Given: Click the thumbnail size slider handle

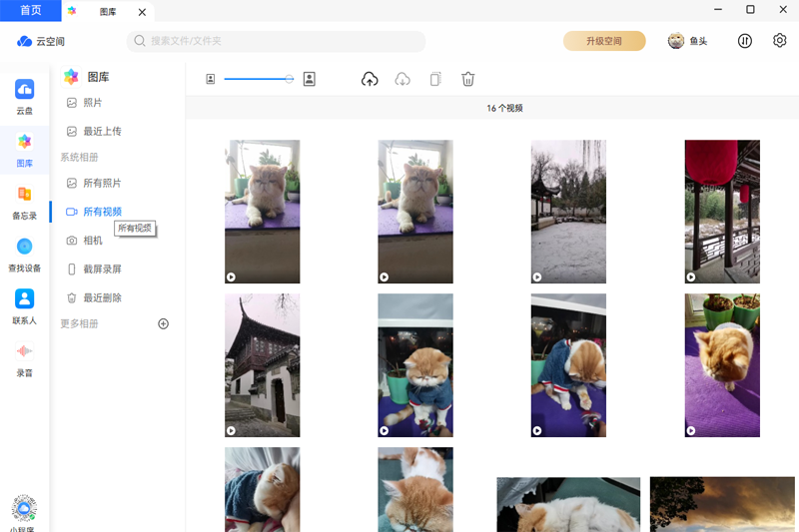Looking at the screenshot, I should coord(290,79).
